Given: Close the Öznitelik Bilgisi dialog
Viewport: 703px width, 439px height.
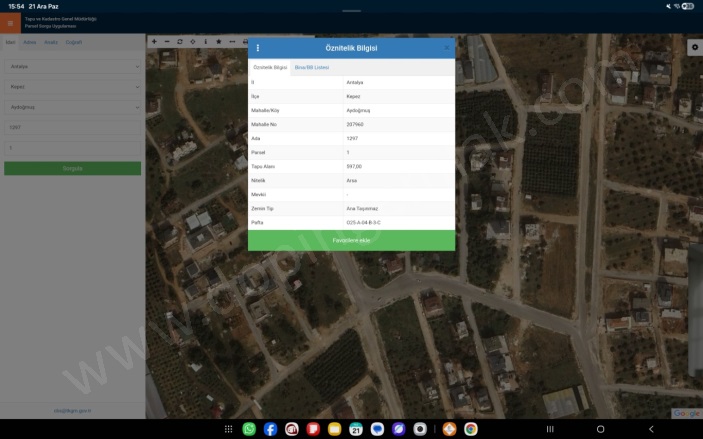Looking at the screenshot, I should (x=446, y=48).
